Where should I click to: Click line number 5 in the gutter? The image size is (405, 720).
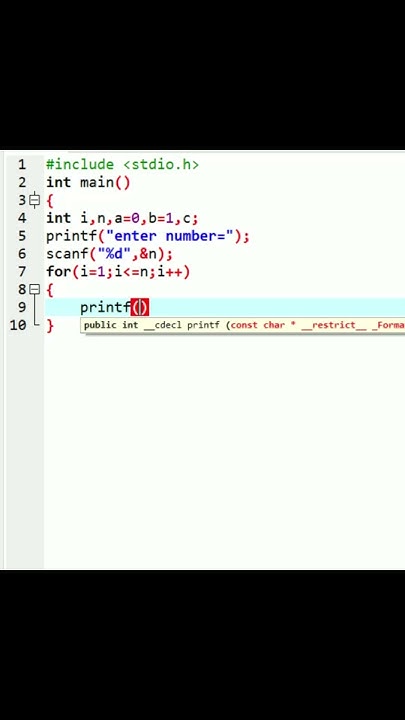coord(22,236)
